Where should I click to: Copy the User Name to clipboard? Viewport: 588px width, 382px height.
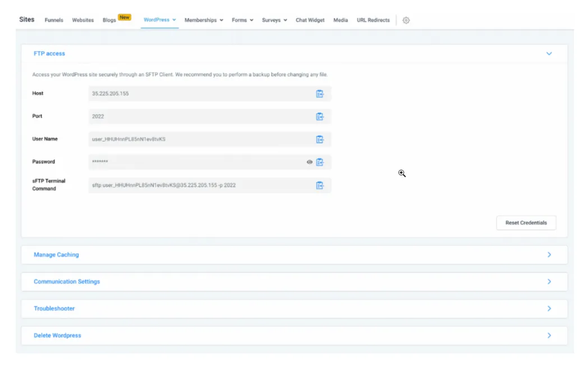(319, 139)
